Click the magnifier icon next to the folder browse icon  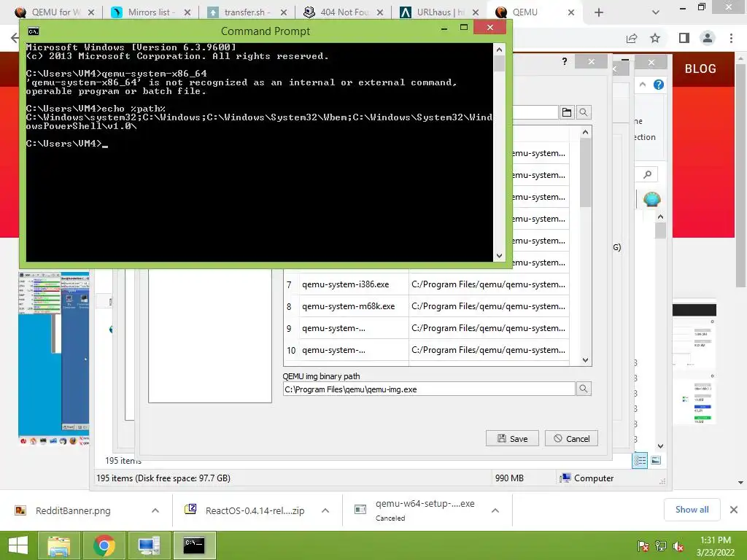coord(583,112)
